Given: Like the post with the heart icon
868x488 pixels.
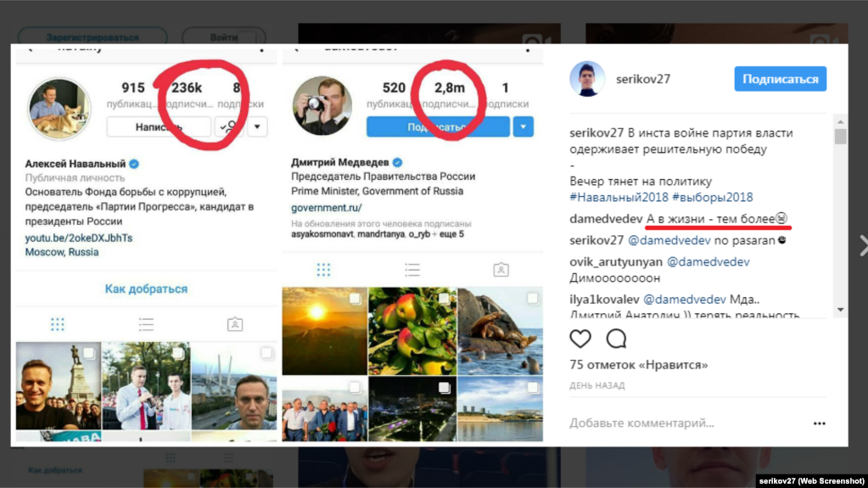Looking at the screenshot, I should (x=580, y=339).
